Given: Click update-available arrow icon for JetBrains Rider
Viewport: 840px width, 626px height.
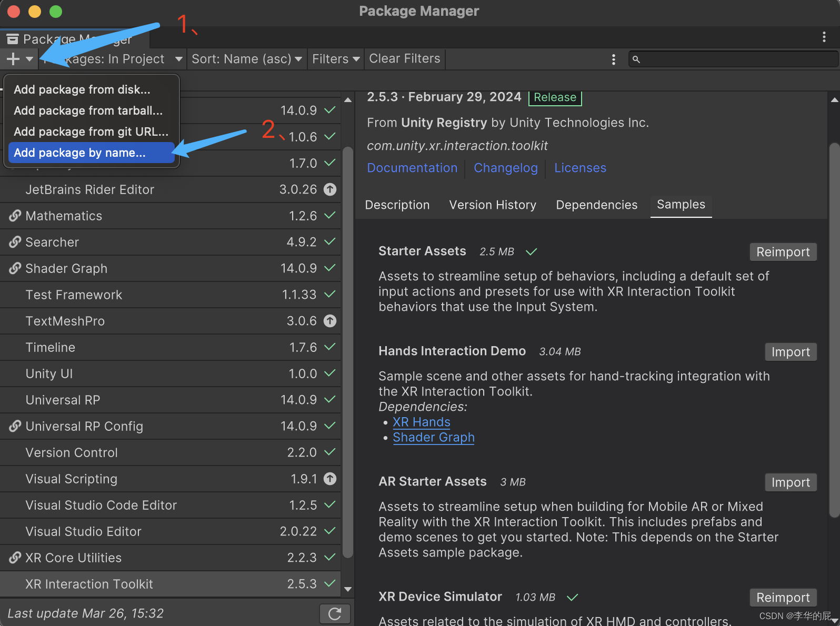Looking at the screenshot, I should (330, 189).
